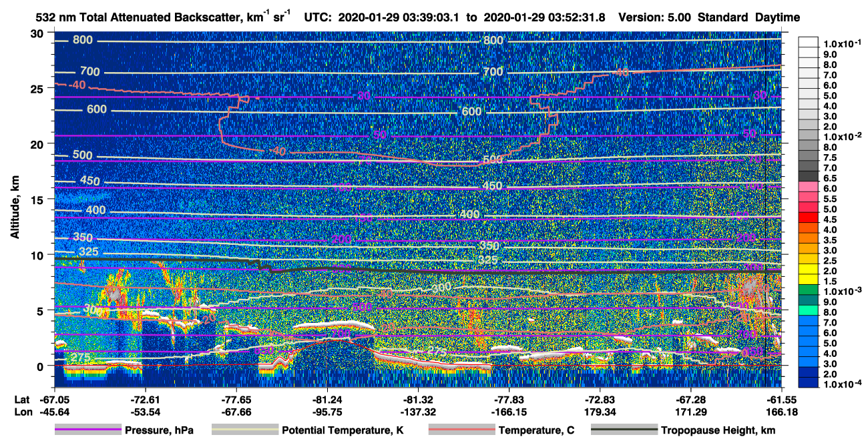Click the longitude value '-67.66'
The image size is (868, 445).
236,412
